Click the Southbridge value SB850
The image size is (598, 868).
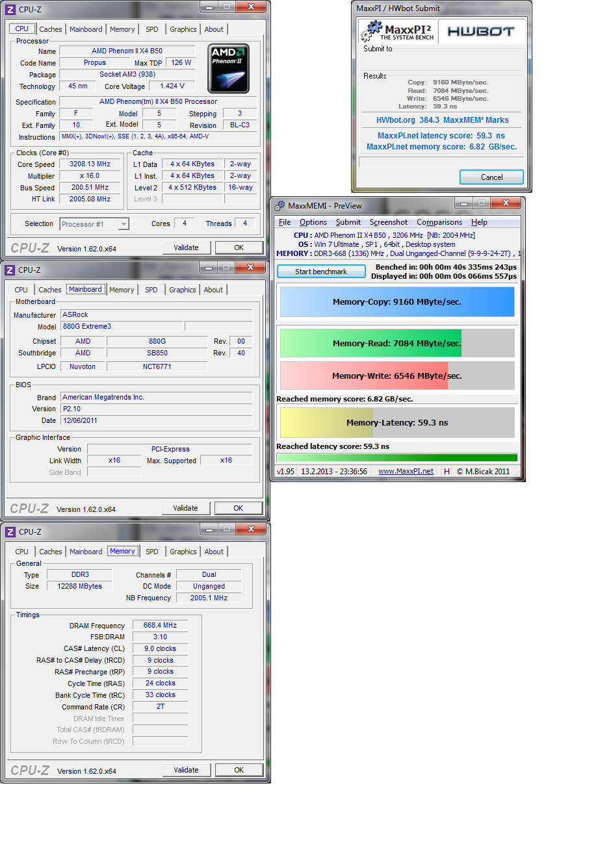click(157, 353)
